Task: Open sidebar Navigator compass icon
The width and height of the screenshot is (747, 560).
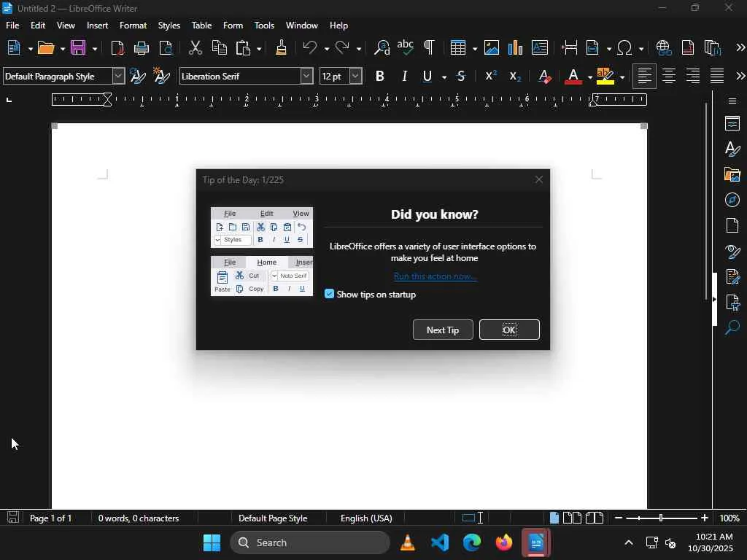Action: click(732, 200)
